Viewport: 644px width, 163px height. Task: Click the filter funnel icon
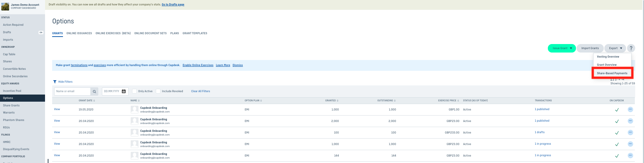tap(55, 82)
